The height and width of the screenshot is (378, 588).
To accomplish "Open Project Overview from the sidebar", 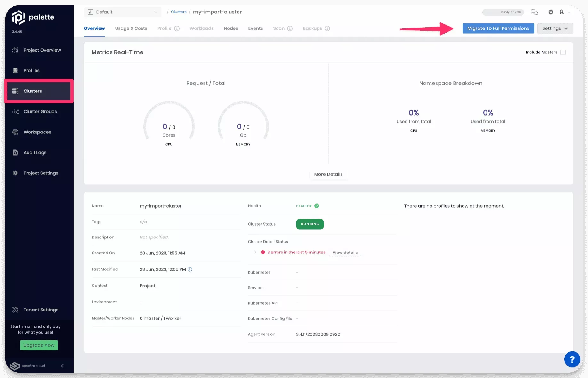I will [x=42, y=50].
